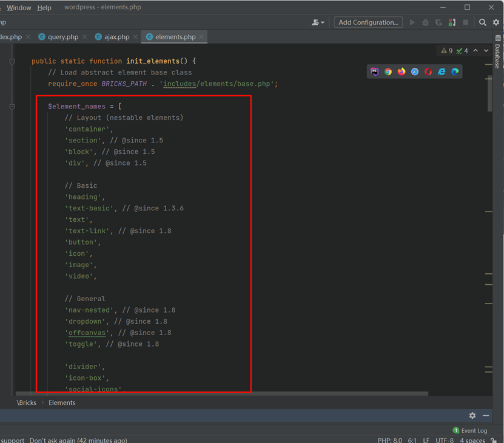The height and width of the screenshot is (443, 504).
Task: Click the Run play icon
Action: tap(412, 22)
